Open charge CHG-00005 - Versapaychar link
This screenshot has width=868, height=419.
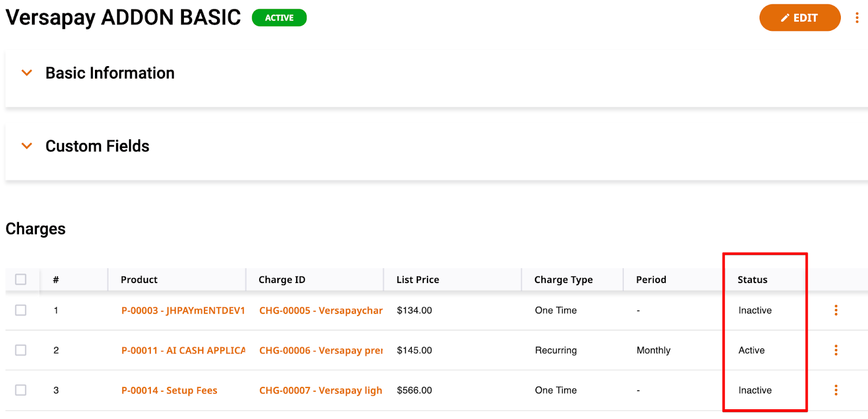pos(321,311)
